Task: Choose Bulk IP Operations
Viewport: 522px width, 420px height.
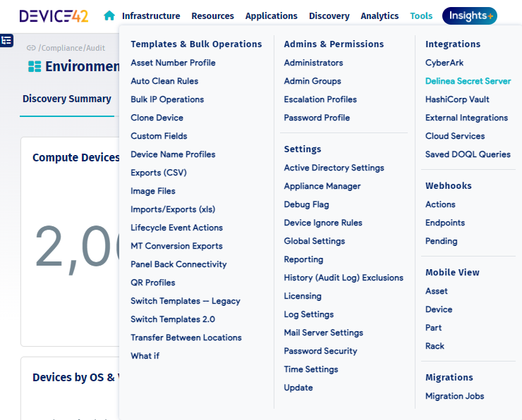Action: (x=167, y=99)
